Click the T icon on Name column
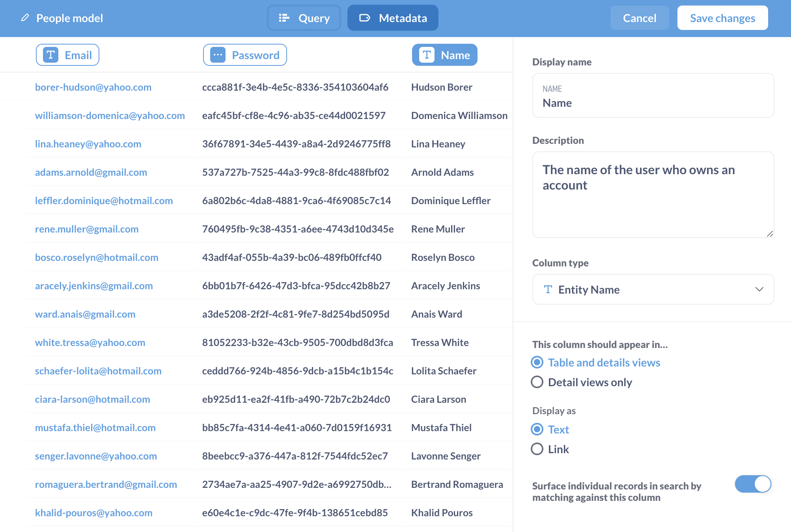 click(x=427, y=55)
